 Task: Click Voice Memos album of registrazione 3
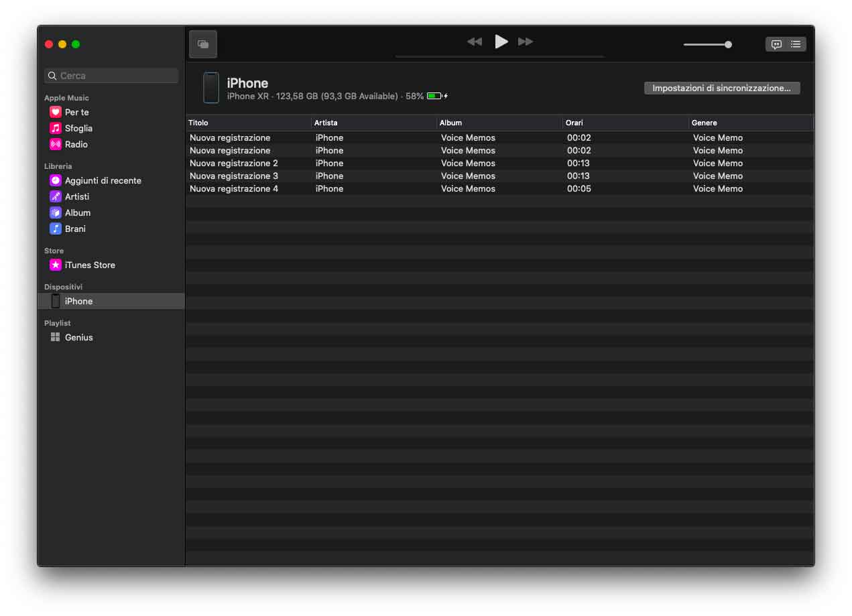click(x=468, y=176)
